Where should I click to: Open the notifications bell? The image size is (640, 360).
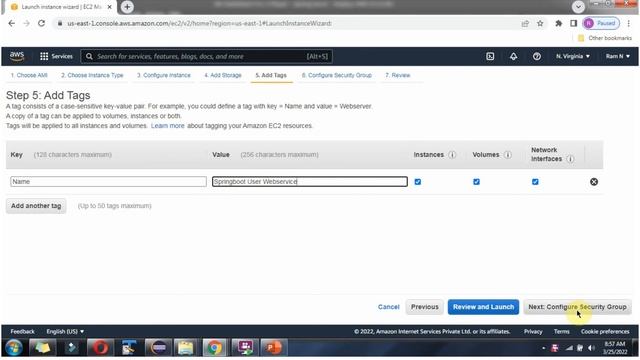pos(513,56)
